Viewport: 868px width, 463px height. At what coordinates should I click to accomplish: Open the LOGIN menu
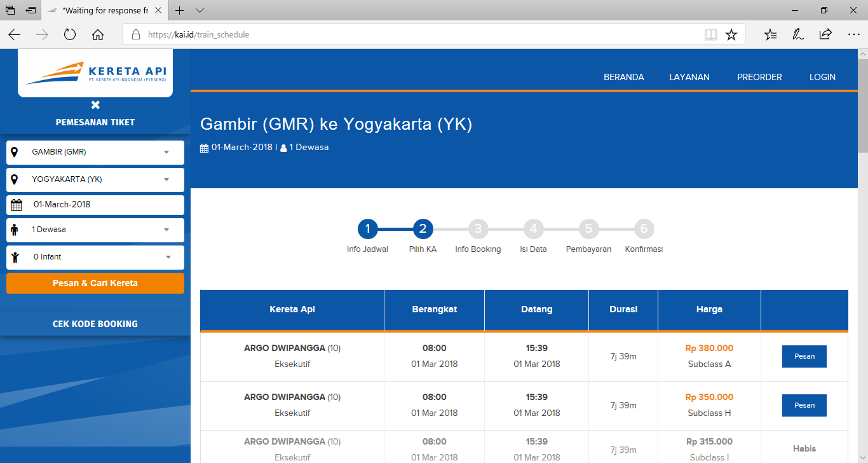822,77
